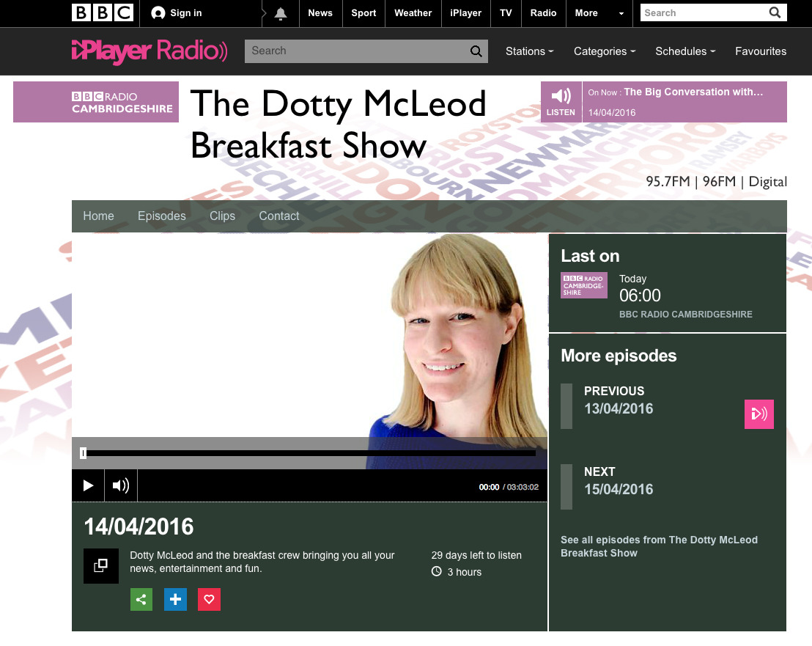The image size is (812, 646).
Task: Play the 14/04/2016 episode
Action: pyautogui.click(x=88, y=485)
